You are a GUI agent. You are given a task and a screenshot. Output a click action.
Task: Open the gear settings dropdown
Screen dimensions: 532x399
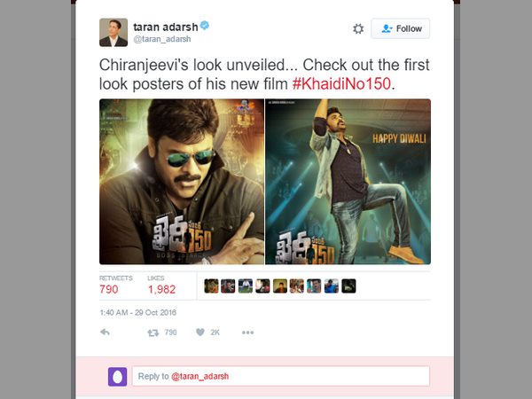click(x=358, y=29)
